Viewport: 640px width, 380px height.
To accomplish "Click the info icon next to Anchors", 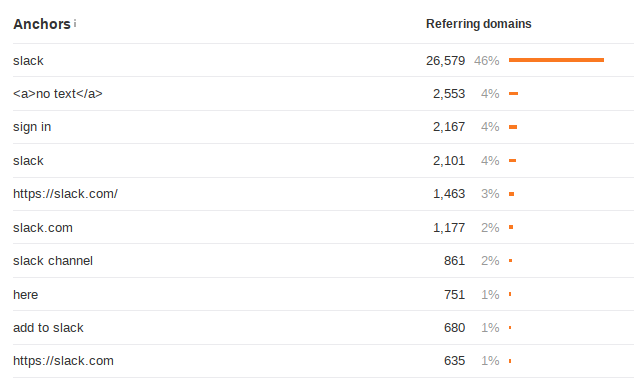I will pyautogui.click(x=75, y=24).
